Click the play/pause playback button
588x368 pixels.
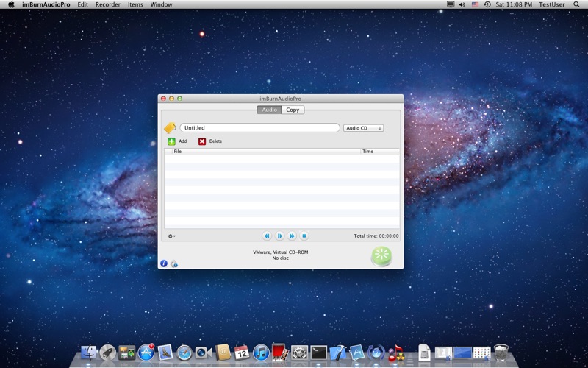(x=279, y=236)
